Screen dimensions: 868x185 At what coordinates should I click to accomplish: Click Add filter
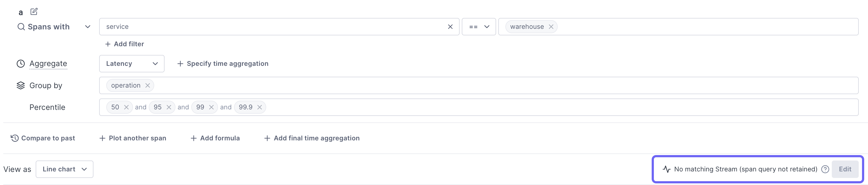[124, 44]
